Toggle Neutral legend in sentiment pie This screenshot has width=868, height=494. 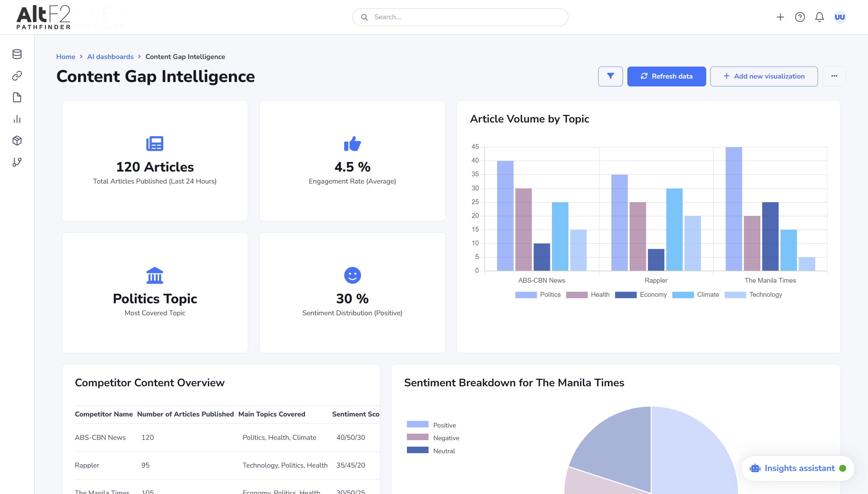[431, 451]
